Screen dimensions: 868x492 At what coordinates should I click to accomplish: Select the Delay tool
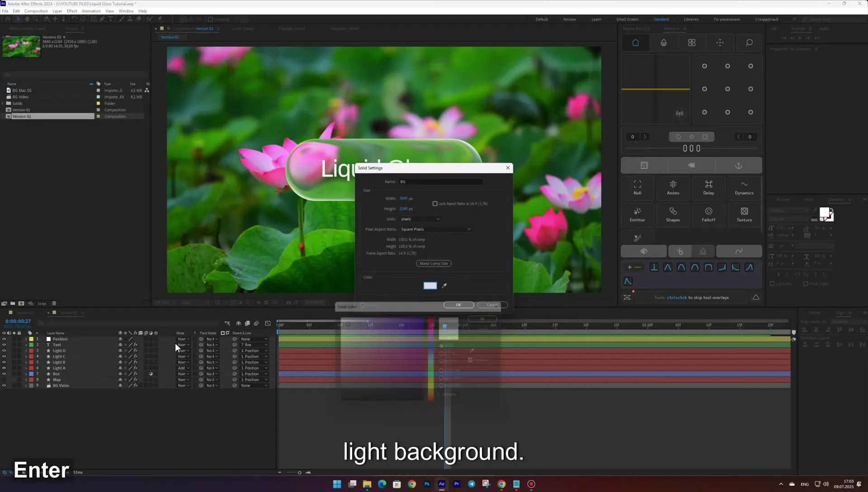(708, 187)
